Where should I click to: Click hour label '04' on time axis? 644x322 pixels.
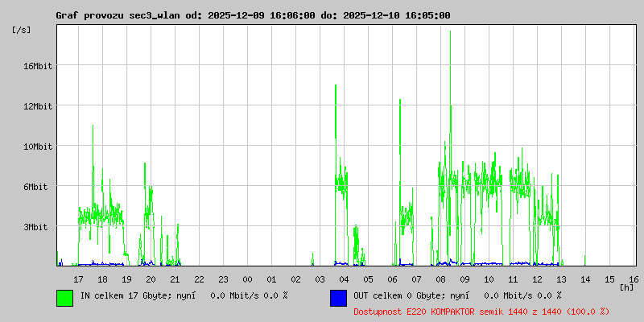[x=345, y=279]
